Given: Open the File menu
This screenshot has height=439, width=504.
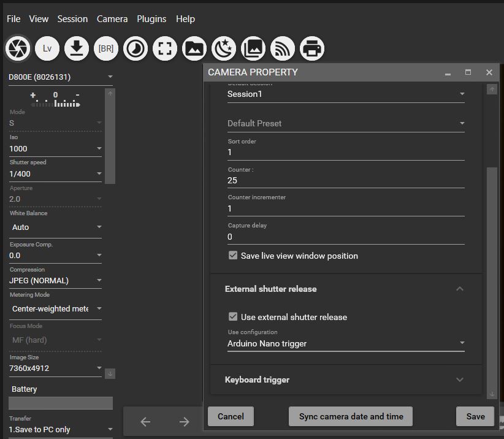Looking at the screenshot, I should click(x=13, y=19).
